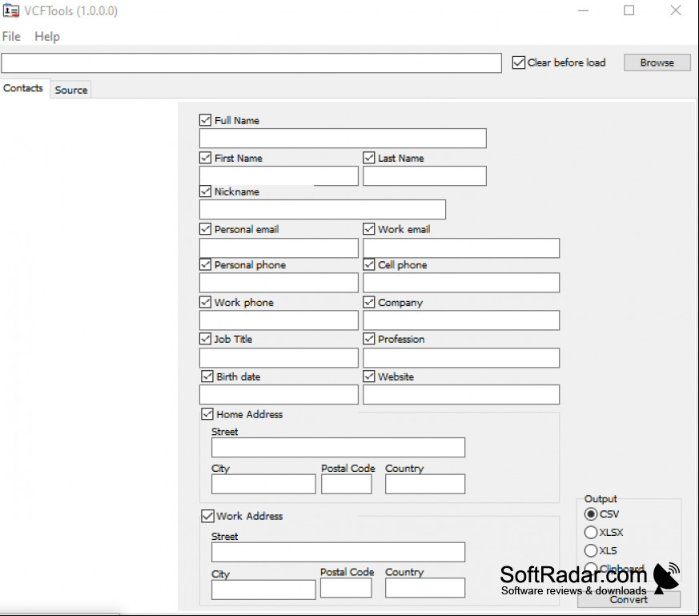Click the Work Address Country field
This screenshot has height=616, width=699.
coord(425,588)
